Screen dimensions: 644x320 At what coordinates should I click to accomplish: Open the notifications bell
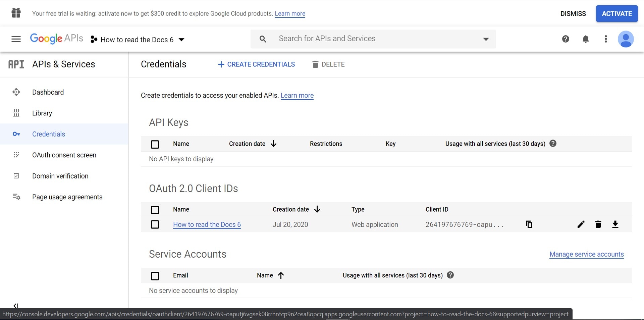click(x=586, y=39)
